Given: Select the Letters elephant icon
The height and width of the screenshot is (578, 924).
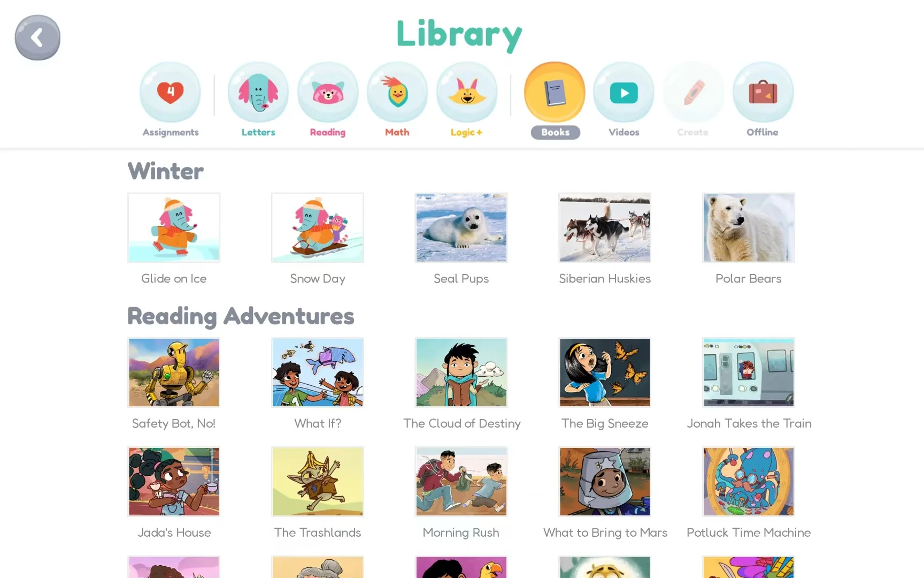Looking at the screenshot, I should [258, 92].
